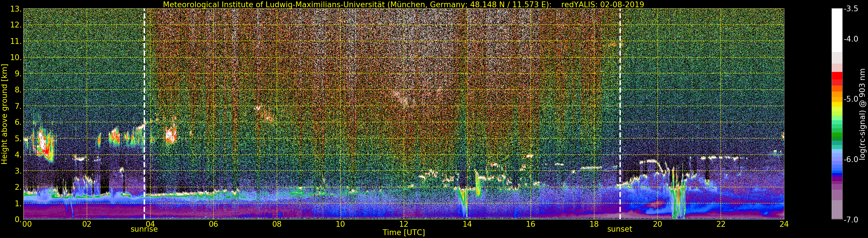Click time axis tick label '04'

point(150,224)
